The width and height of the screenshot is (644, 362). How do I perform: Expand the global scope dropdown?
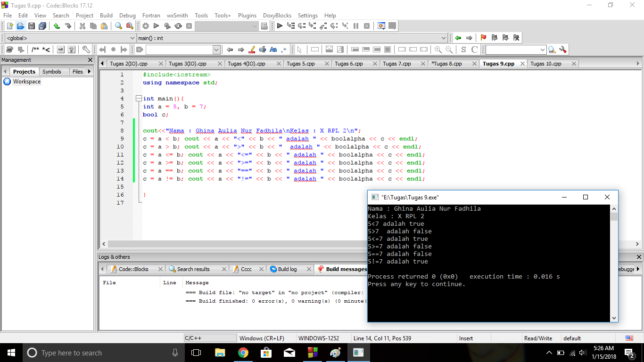[x=132, y=38]
